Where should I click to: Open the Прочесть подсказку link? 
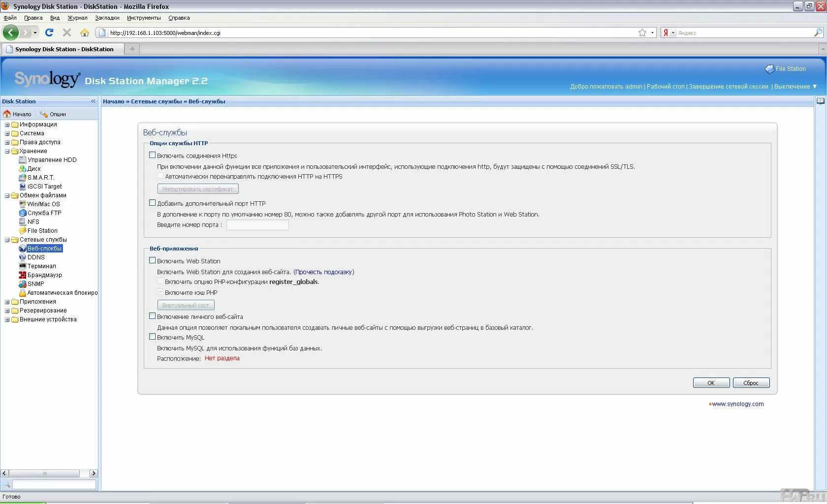coord(323,272)
